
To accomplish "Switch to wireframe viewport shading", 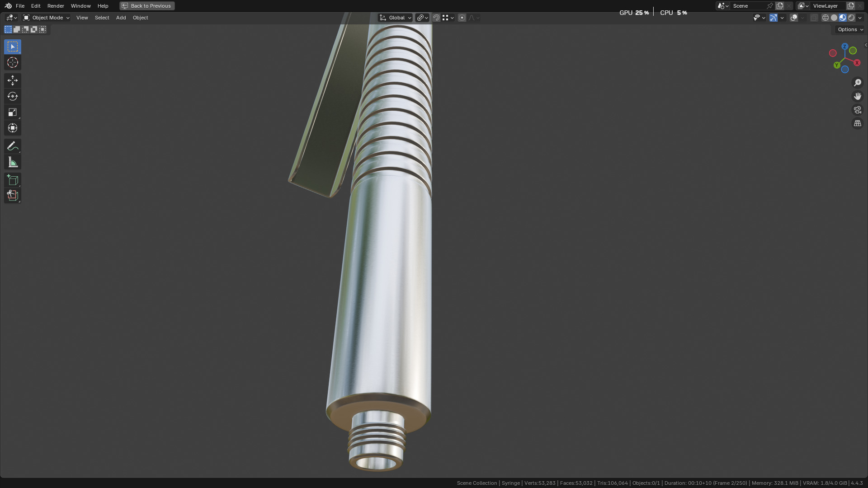I will click(825, 18).
